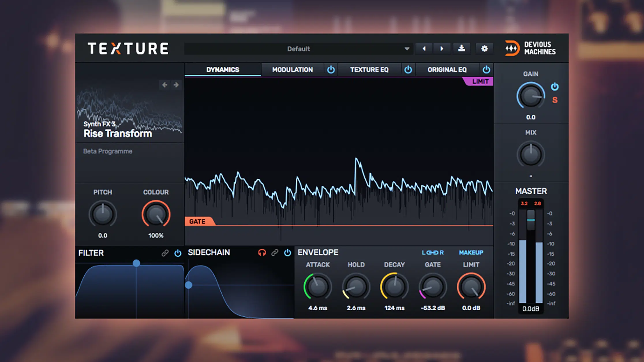Click the Gate -53.2 dB value
The image size is (644, 362).
point(433,308)
